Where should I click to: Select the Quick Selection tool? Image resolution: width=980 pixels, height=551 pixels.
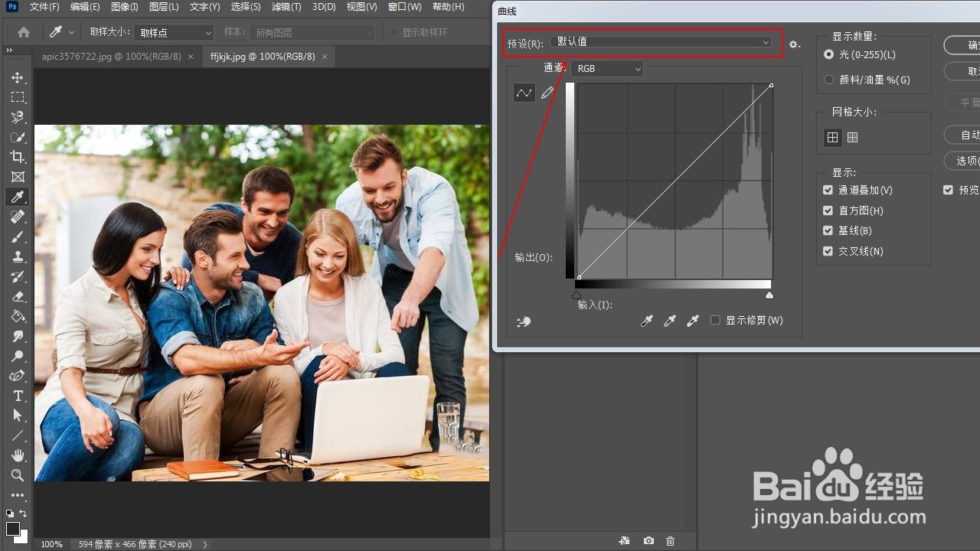[17, 137]
